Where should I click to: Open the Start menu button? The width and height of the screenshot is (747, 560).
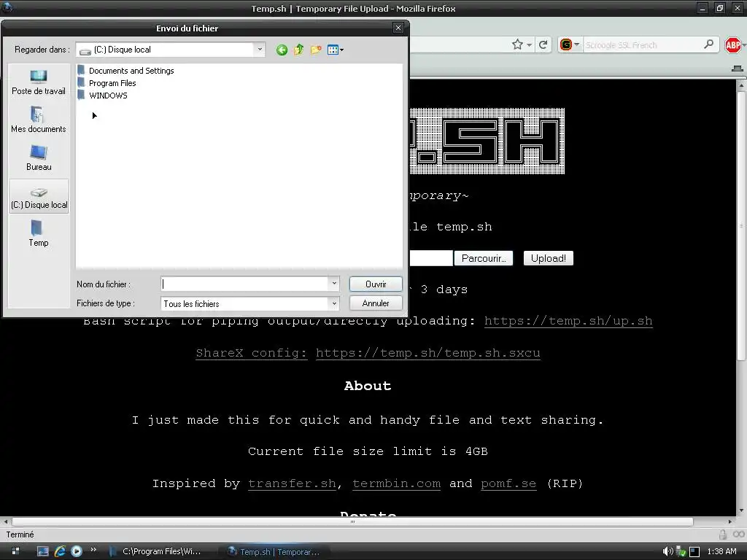pyautogui.click(x=15, y=551)
